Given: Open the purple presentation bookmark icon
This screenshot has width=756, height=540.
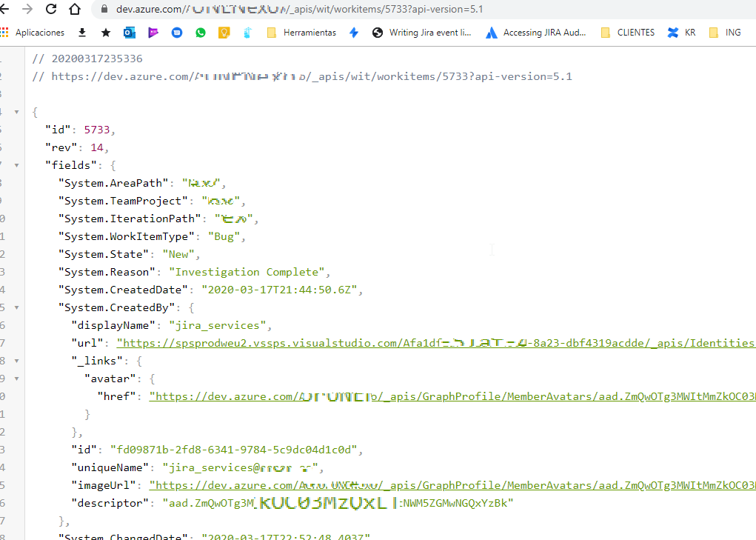Looking at the screenshot, I should [153, 33].
